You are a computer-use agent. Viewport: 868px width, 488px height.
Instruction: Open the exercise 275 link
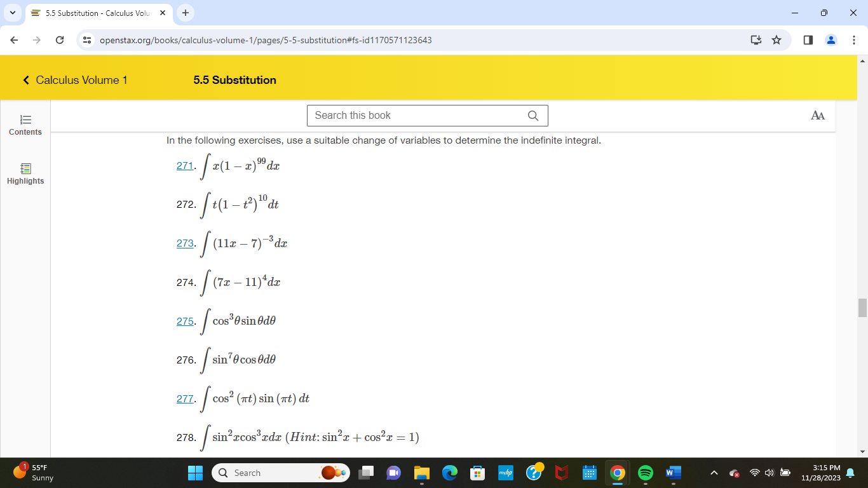pos(184,322)
